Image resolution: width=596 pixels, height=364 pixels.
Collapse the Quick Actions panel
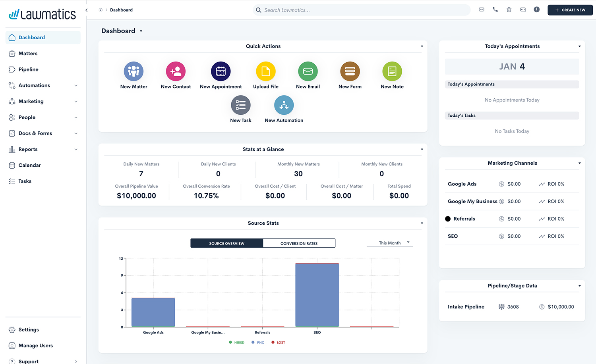[x=422, y=46]
